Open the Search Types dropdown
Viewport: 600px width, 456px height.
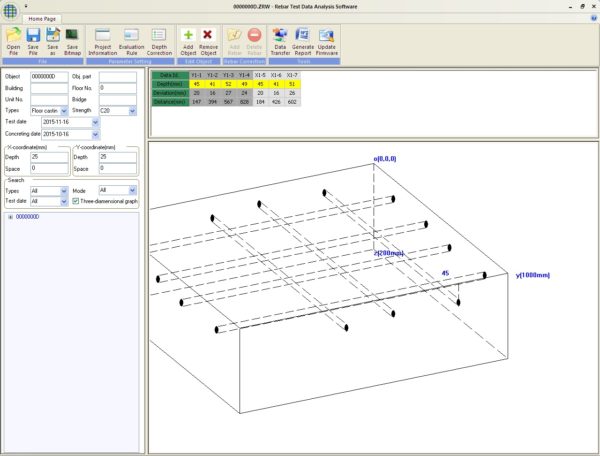[64, 191]
